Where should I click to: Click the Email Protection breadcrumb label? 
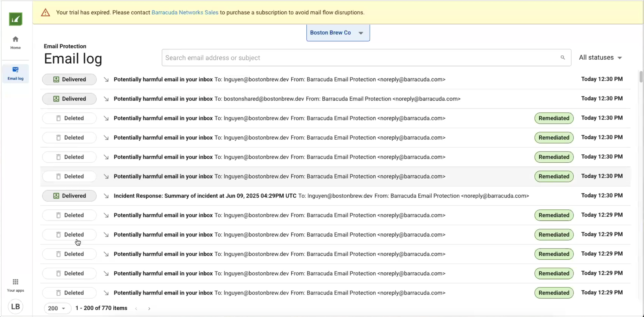[65, 46]
